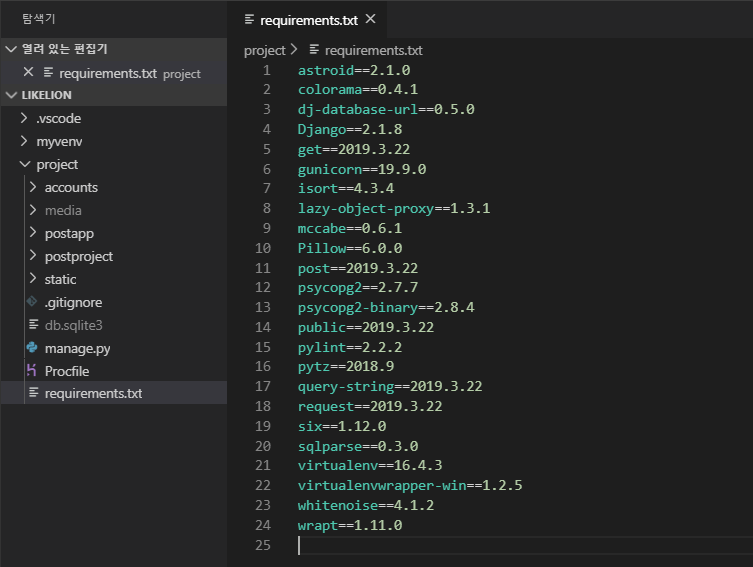
Task: Click line query-string==2019.3.22
Action: [390, 386]
